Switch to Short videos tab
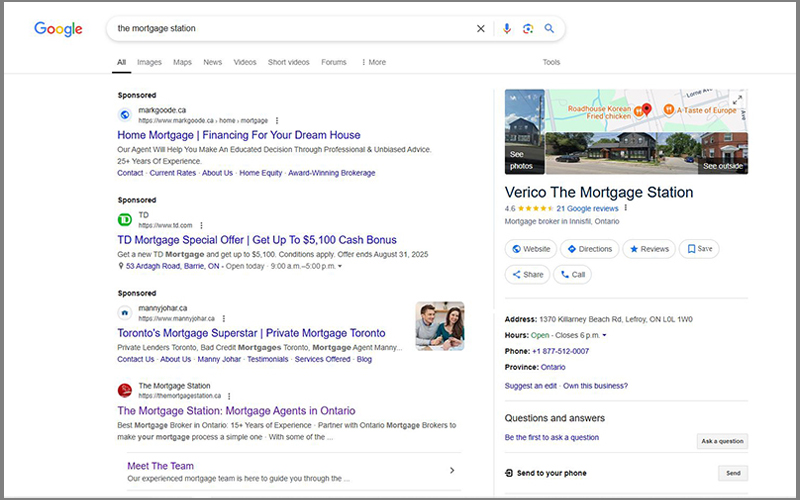800x500 pixels. click(289, 62)
